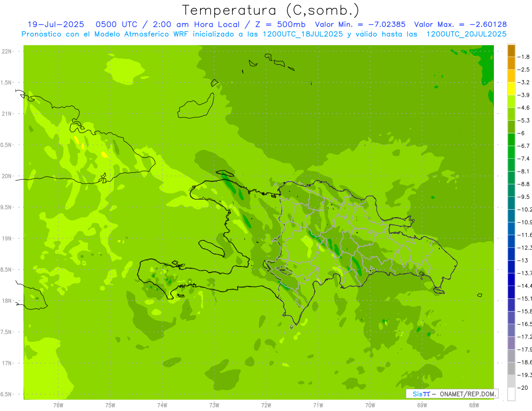Click the "68W" longitude axis label
Viewport: 532px width, 411px height.
[x=474, y=405]
